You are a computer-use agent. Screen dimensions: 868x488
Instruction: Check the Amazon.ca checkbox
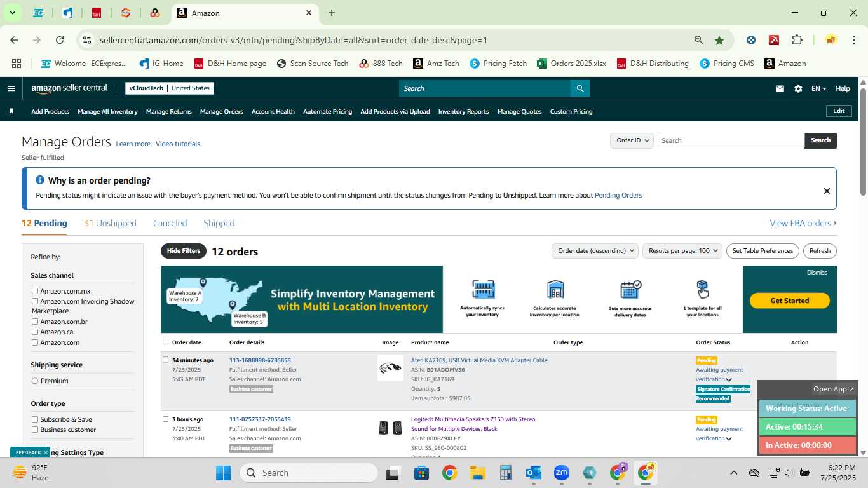click(x=35, y=332)
